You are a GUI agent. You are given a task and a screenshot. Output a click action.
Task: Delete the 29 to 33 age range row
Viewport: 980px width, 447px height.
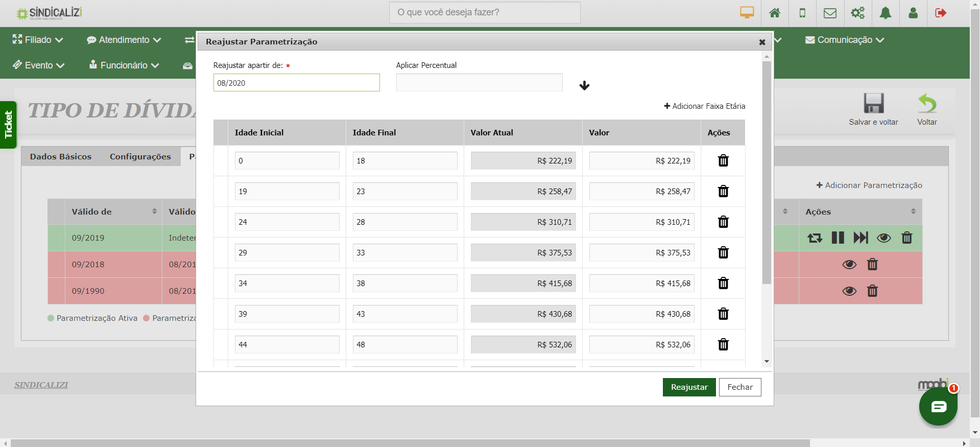[723, 252]
